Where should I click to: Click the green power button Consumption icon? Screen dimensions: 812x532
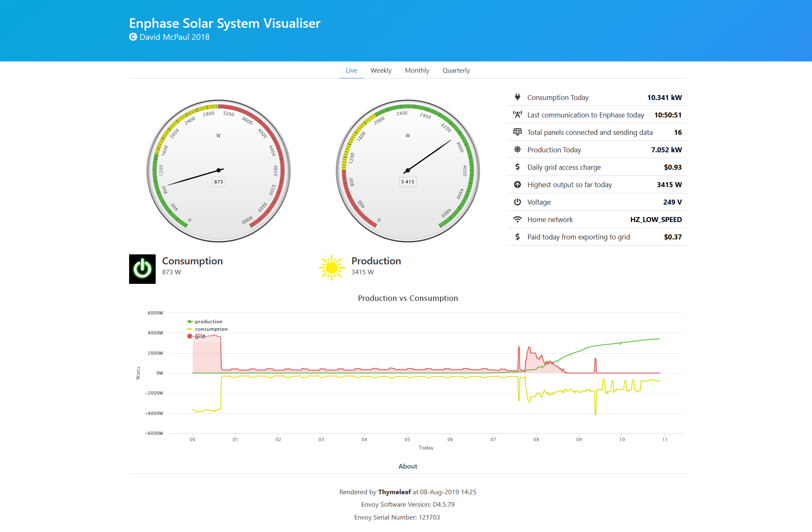[142, 269]
